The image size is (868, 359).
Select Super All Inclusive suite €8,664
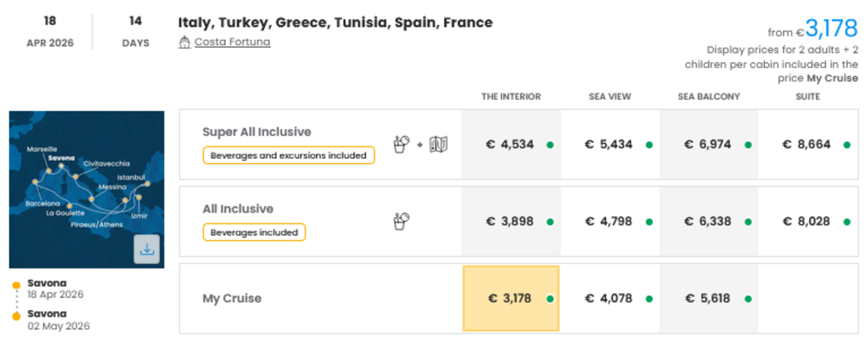point(806,144)
